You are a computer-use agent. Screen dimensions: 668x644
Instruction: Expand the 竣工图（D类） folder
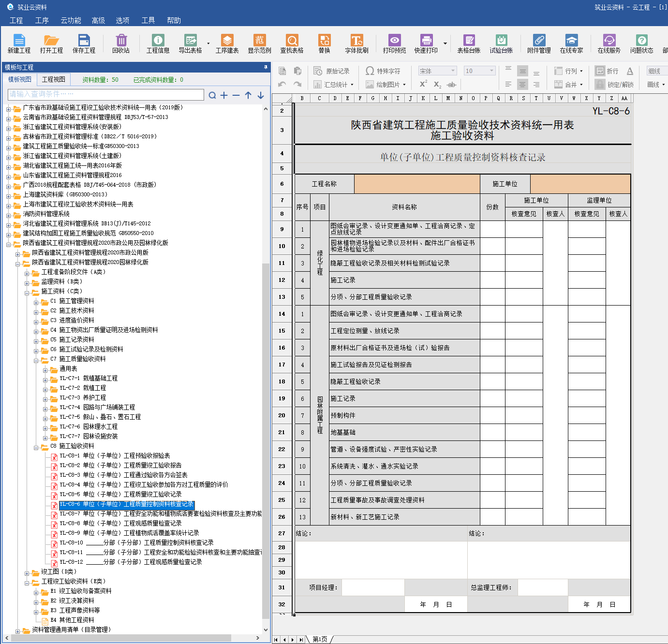click(x=27, y=573)
